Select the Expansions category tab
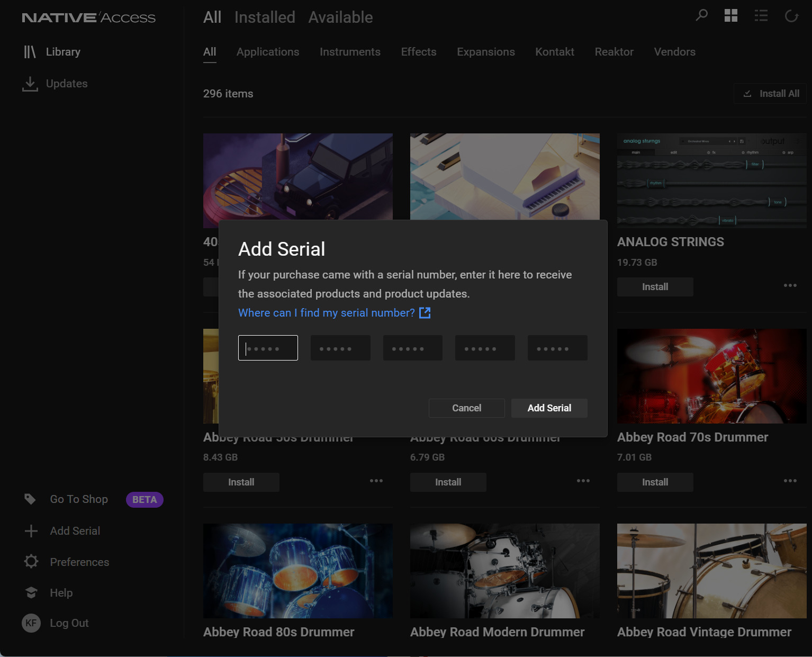Viewport: 812px width, 657px height. pos(486,52)
